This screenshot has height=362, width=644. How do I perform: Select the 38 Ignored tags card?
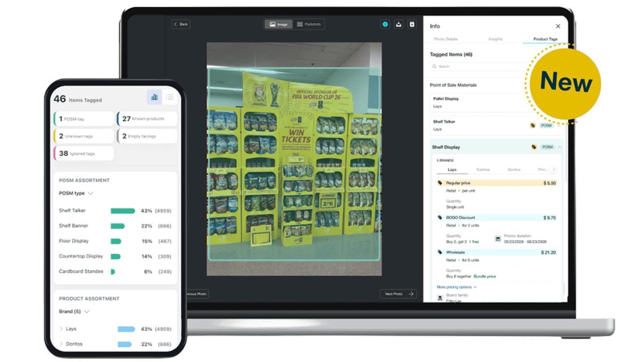(84, 153)
